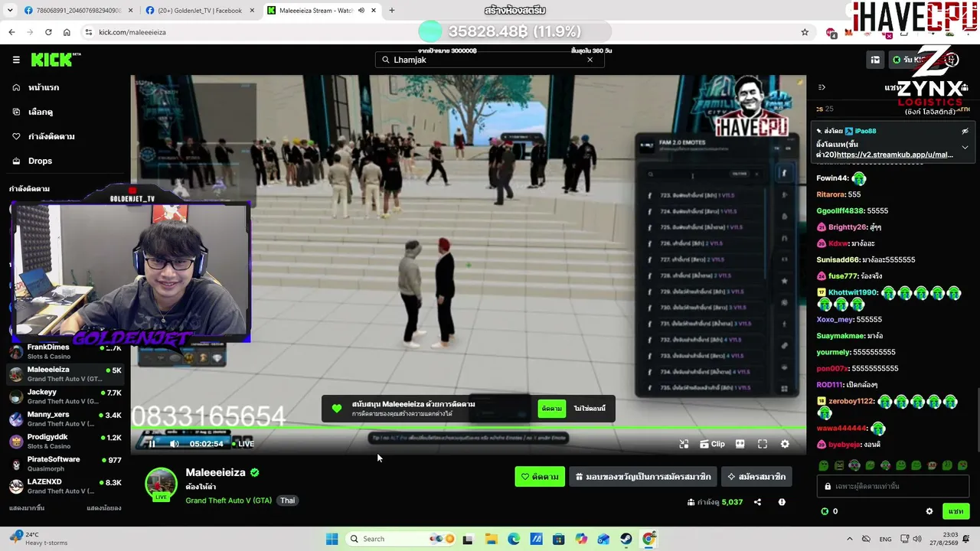Mute the stream volume
Screen dimensions: 980x551
point(175,444)
